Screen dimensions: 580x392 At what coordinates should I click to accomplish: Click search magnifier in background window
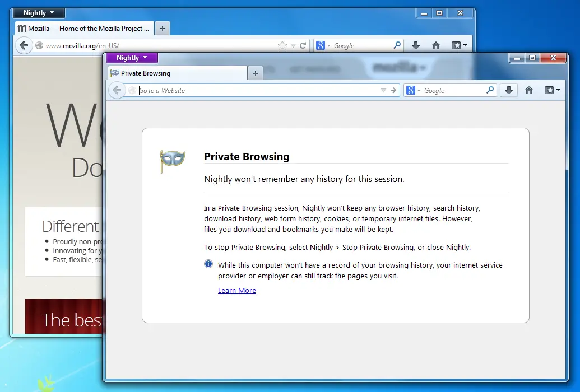(x=397, y=45)
